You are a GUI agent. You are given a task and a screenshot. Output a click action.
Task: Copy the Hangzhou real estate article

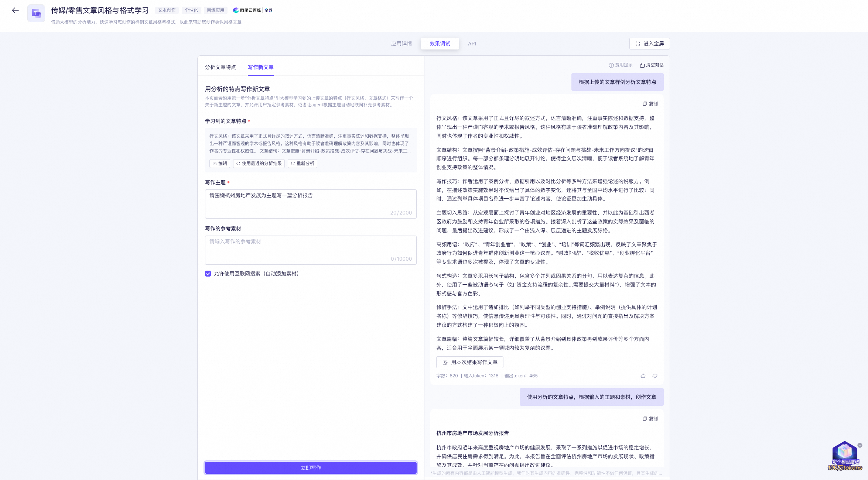[x=650, y=419]
